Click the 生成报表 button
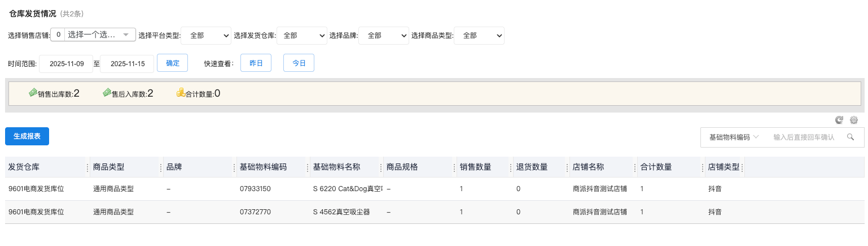The image size is (868, 246). point(27,136)
